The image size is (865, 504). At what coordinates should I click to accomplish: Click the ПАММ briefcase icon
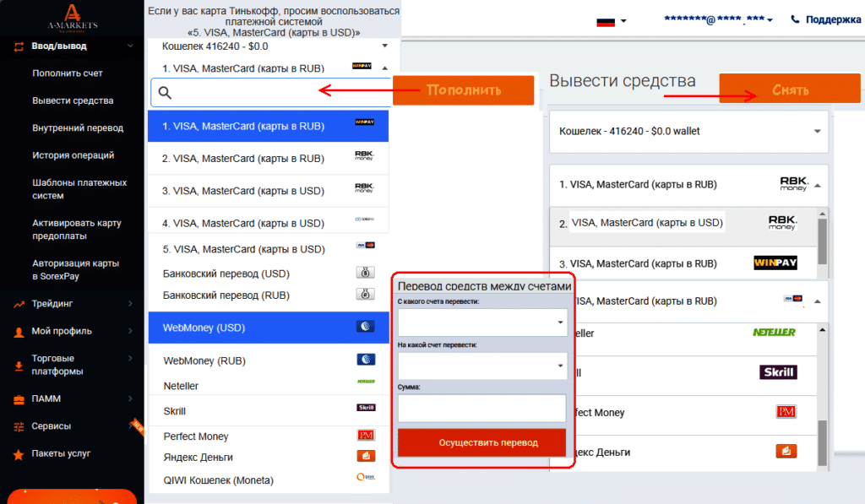click(x=19, y=400)
